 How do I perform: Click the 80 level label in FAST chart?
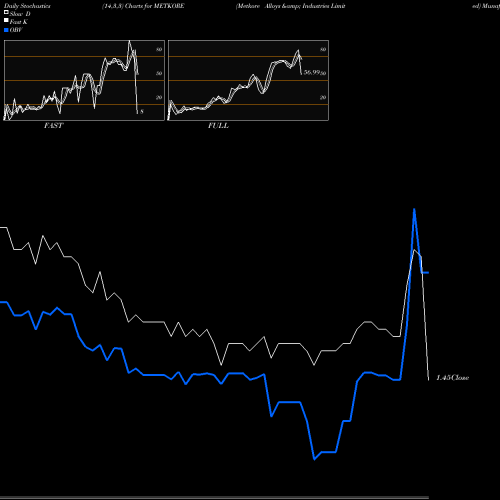(x=159, y=49)
